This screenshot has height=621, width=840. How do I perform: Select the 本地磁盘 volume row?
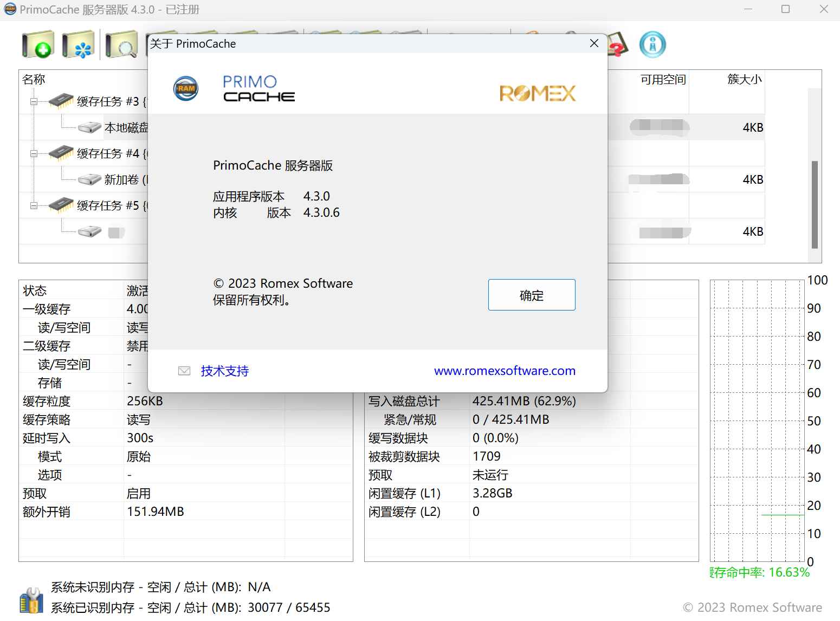pos(126,127)
